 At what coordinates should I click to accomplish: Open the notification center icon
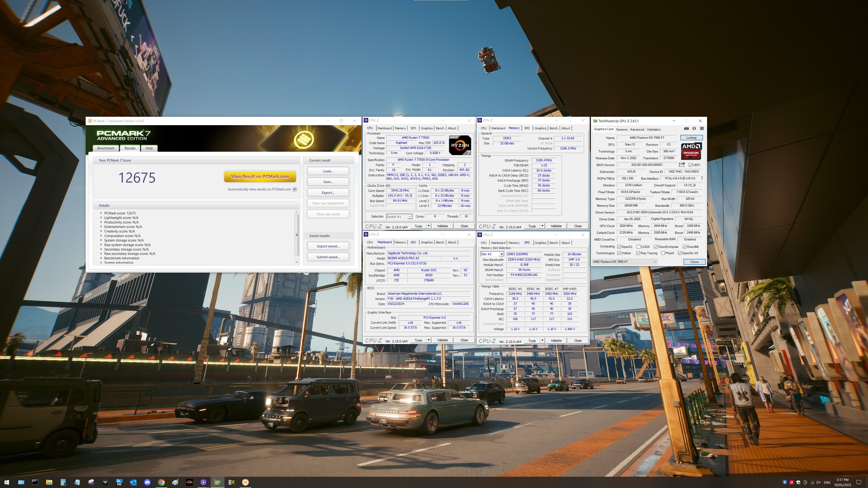pos(859,482)
